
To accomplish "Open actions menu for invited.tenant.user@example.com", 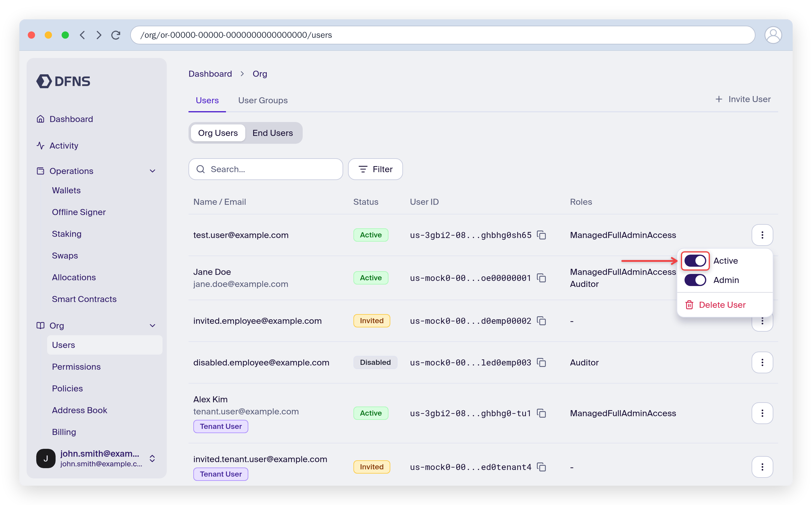I will point(762,467).
